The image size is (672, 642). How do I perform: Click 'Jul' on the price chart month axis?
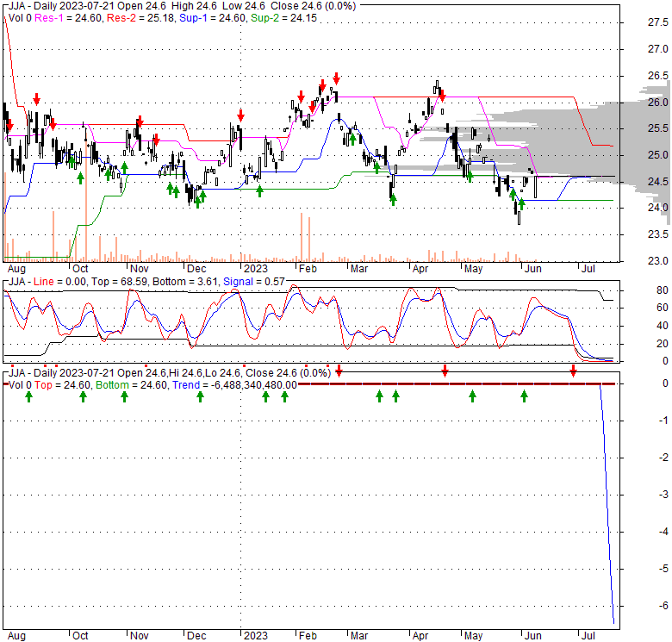(588, 269)
